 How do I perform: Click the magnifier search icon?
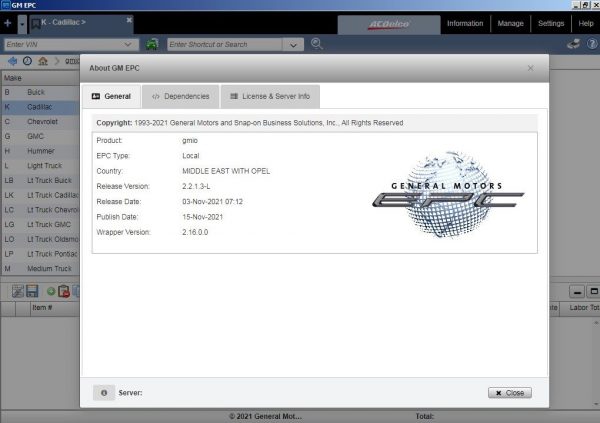point(316,44)
